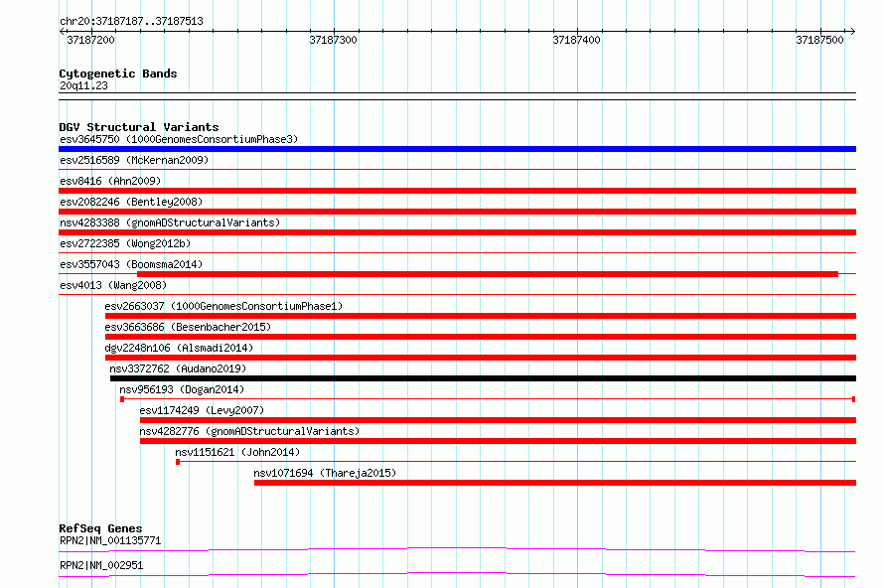
Task: Click the nsv3372762 (Audano2019) label
Action: (178, 368)
